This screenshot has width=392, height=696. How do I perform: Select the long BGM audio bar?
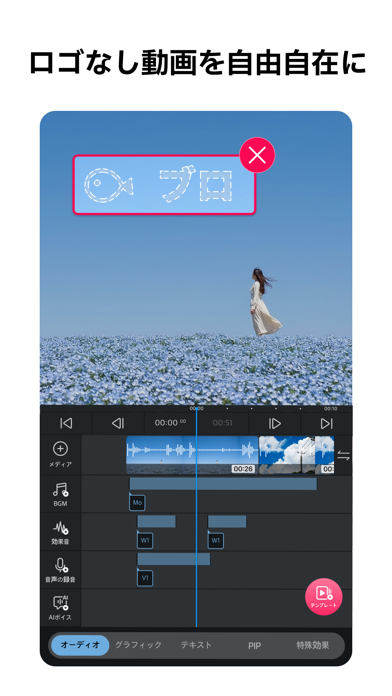(223, 484)
